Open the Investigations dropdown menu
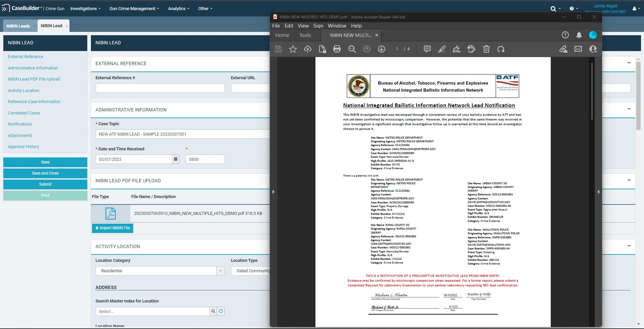Viewport: 644px width, 329px height. click(85, 9)
